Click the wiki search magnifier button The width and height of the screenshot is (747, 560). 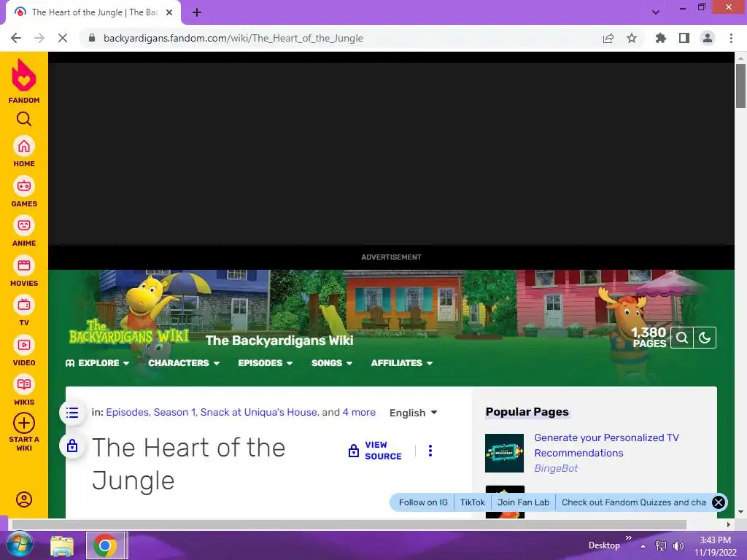[x=682, y=338]
